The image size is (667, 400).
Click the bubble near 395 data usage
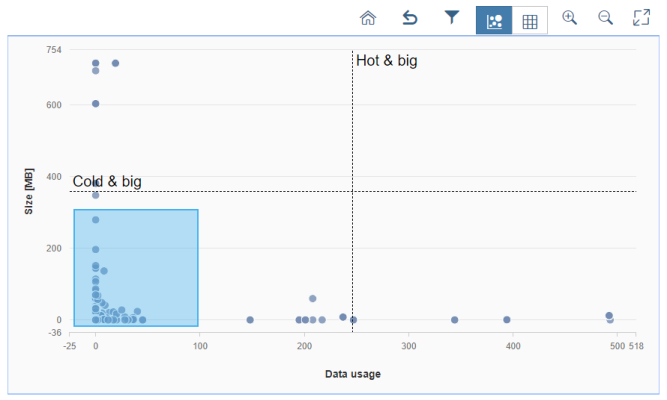coord(507,320)
